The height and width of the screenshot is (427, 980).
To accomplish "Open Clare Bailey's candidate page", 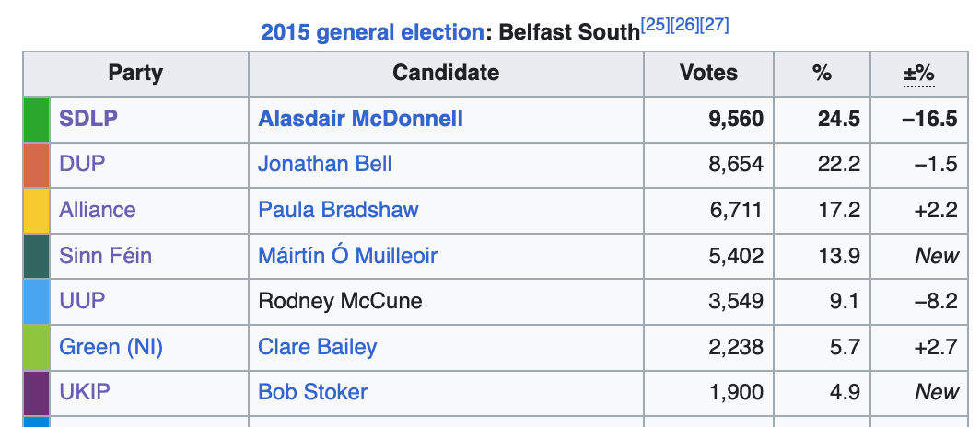I will [318, 347].
